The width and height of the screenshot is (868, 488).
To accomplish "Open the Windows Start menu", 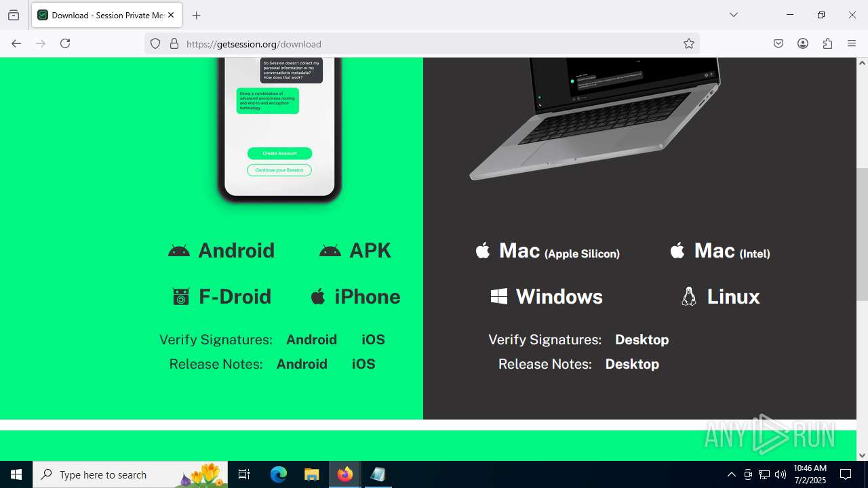I will [16, 474].
